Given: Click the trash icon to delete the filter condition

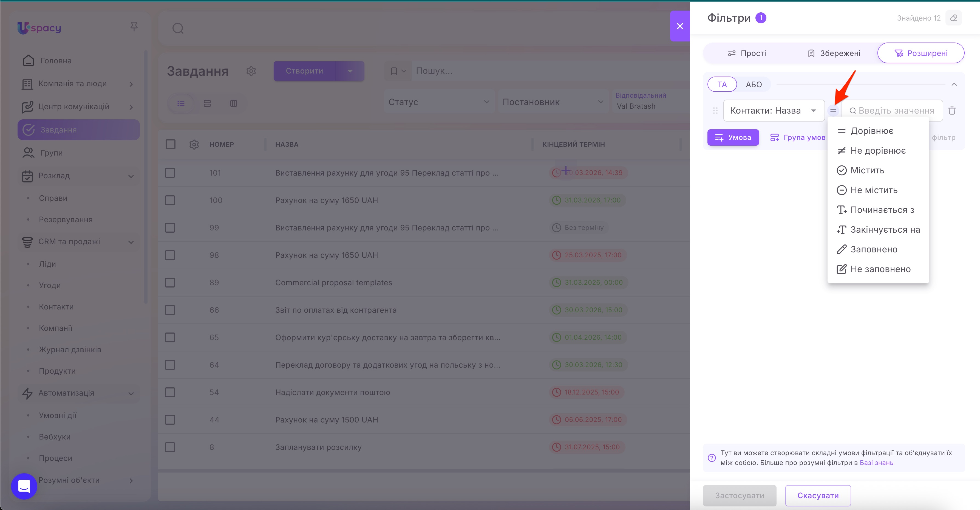Looking at the screenshot, I should tap(952, 110).
